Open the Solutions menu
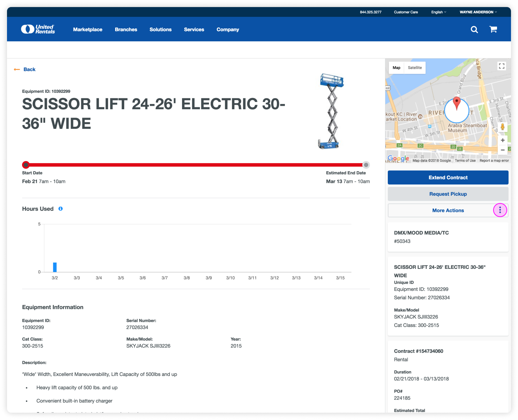518x420 pixels. point(160,29)
